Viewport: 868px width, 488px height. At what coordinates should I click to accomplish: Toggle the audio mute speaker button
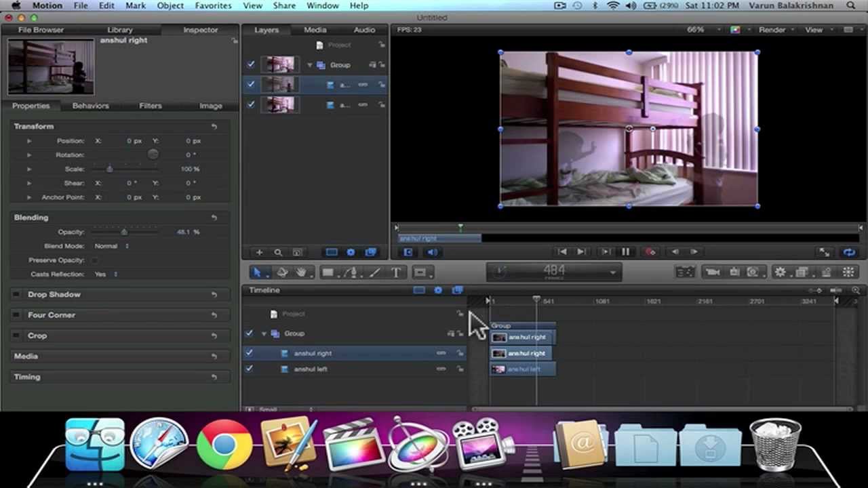click(x=432, y=252)
